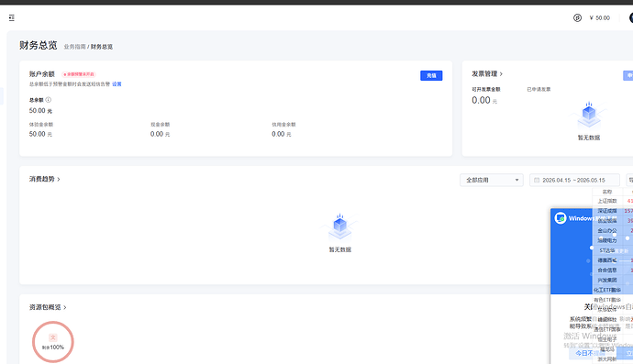Select 化工ETF鹏华 row in the stock widget
633x364 pixels.
coord(613,290)
